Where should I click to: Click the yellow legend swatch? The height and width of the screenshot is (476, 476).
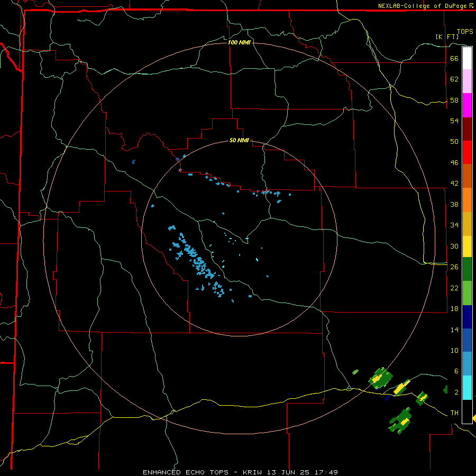467,246
